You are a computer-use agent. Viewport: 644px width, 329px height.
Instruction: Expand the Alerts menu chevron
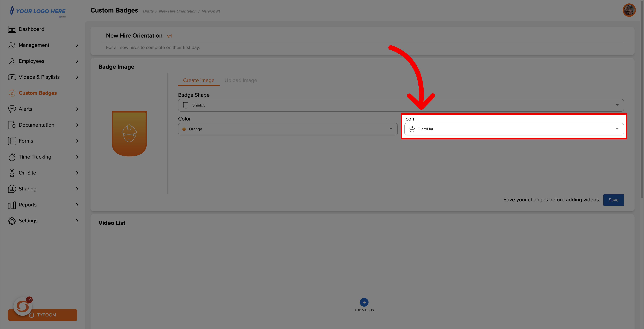point(77,109)
